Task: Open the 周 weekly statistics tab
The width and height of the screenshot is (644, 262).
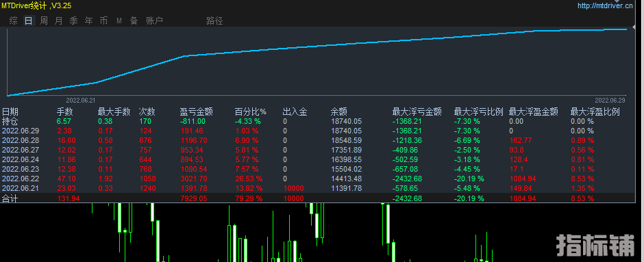Action: (44, 21)
